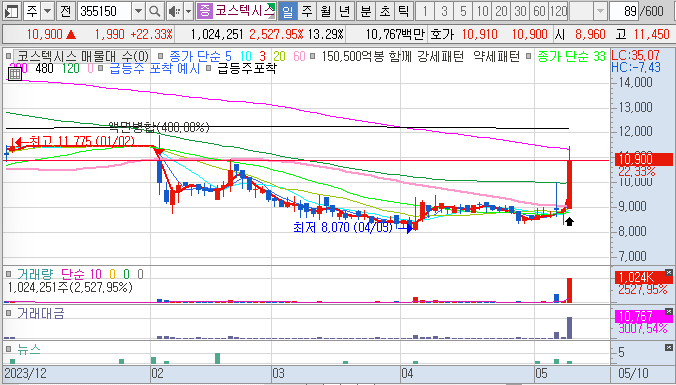Select the 초 second chart tab
This screenshot has height=385, width=676.
pos(385,11)
